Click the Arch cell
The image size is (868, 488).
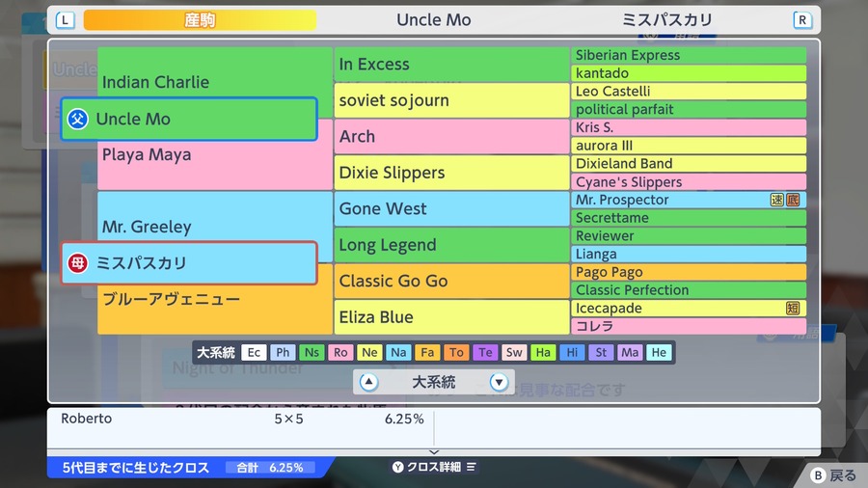pyautogui.click(x=451, y=136)
